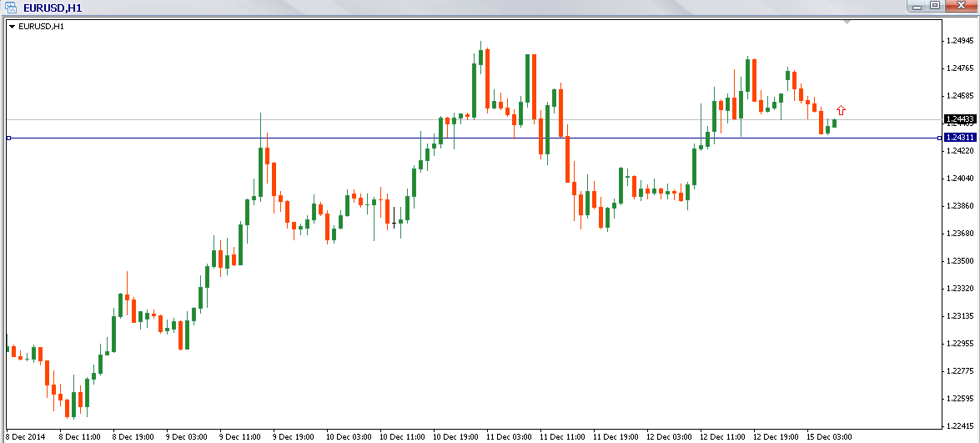This screenshot has height=443, width=980.
Task: Click the black 1.24433 current price tag
Action: click(960, 118)
